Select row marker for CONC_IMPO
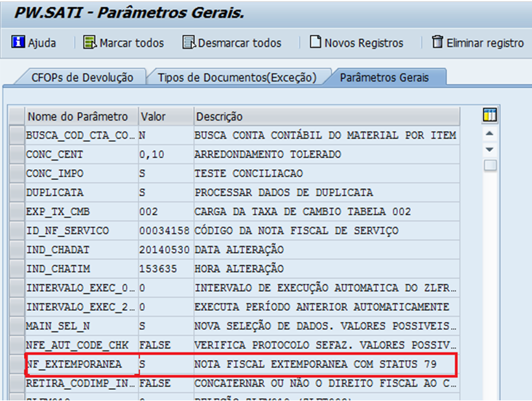Viewport: 532px width, 401px height. [16, 174]
